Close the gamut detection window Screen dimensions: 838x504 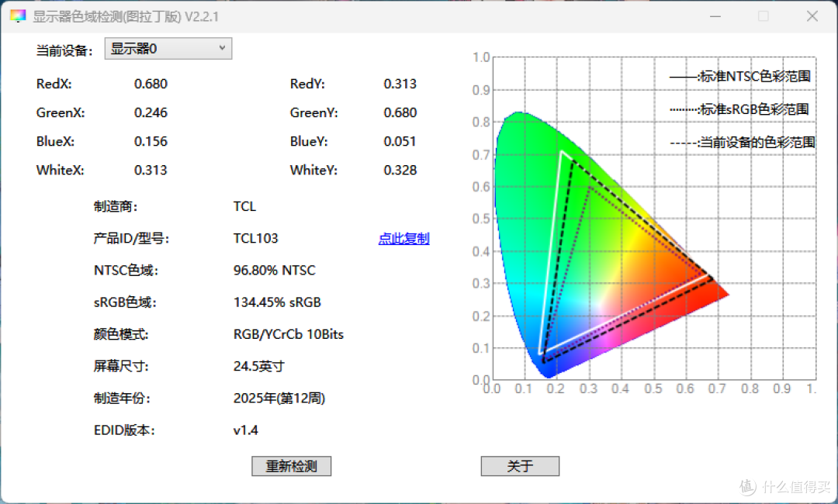pyautogui.click(x=812, y=16)
